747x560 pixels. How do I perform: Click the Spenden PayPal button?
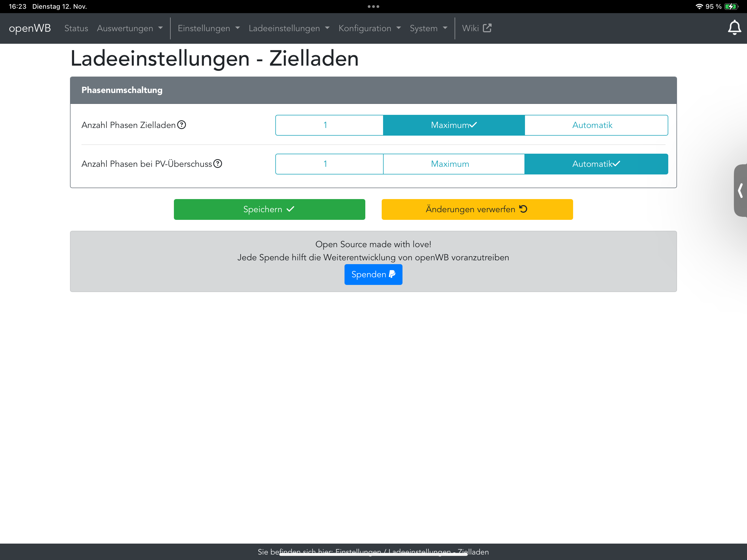[373, 274]
